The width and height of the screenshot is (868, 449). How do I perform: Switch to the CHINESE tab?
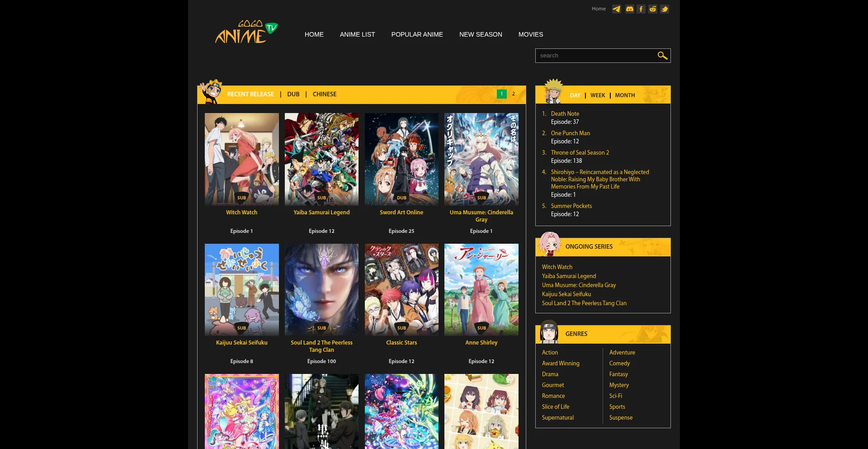325,94
